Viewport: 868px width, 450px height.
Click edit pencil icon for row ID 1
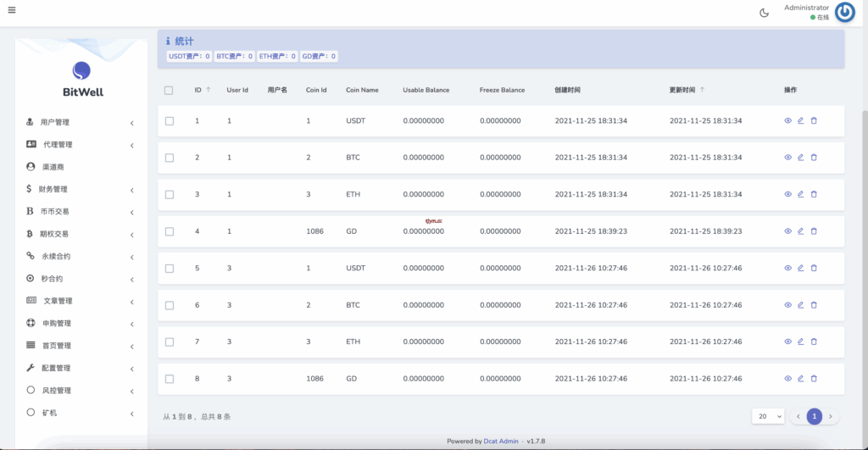tap(800, 120)
